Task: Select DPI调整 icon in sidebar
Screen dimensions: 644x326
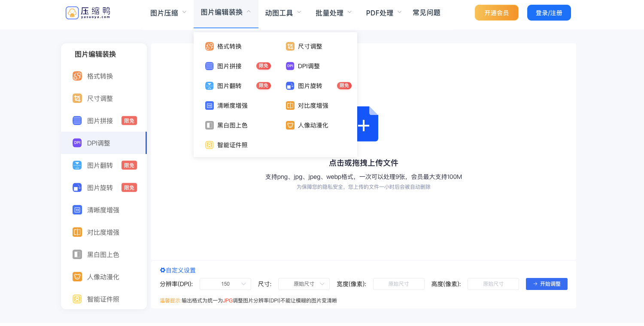Action: click(77, 143)
